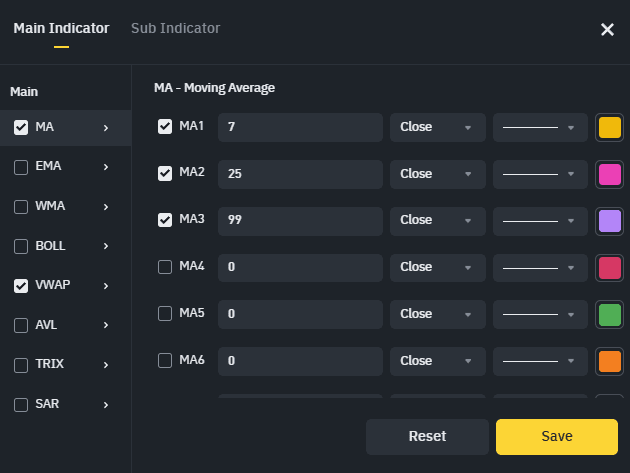This screenshot has width=630, height=473.
Task: Uncheck the MA1 checkbox
Action: click(x=165, y=126)
